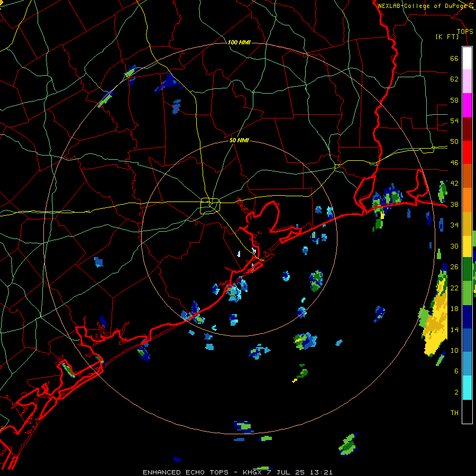Click the "50 NMI" range ring label

point(239,140)
